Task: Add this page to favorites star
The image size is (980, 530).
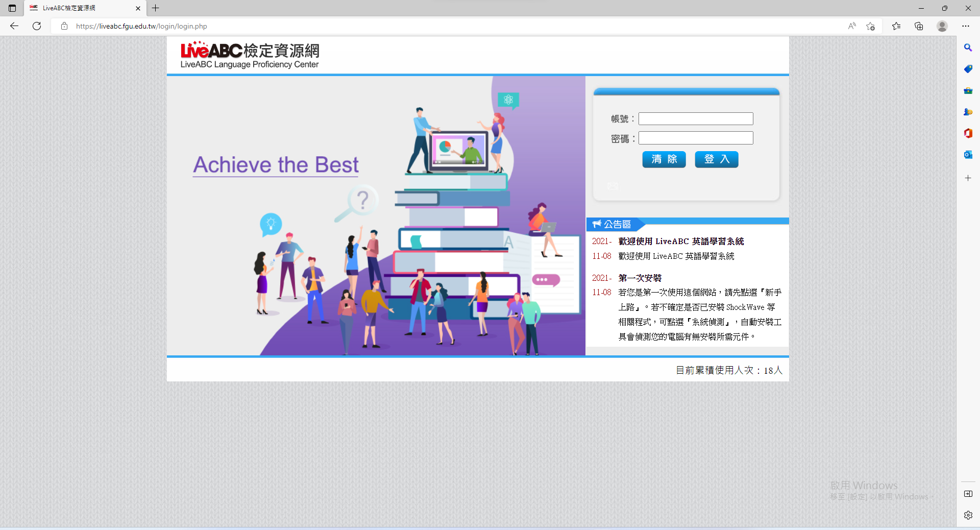Action: [x=871, y=26]
